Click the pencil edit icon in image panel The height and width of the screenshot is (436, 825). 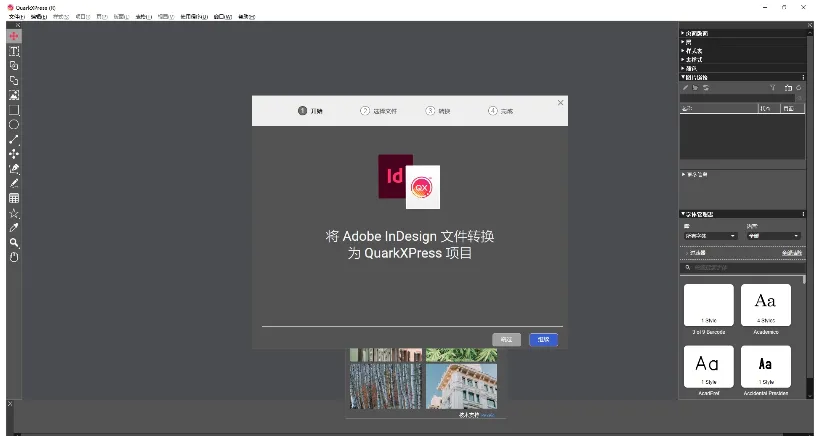(x=685, y=88)
